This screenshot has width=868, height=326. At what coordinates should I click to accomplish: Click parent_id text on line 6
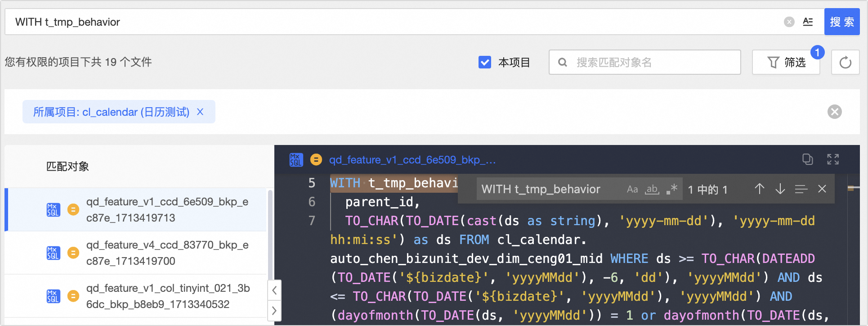[x=383, y=202]
